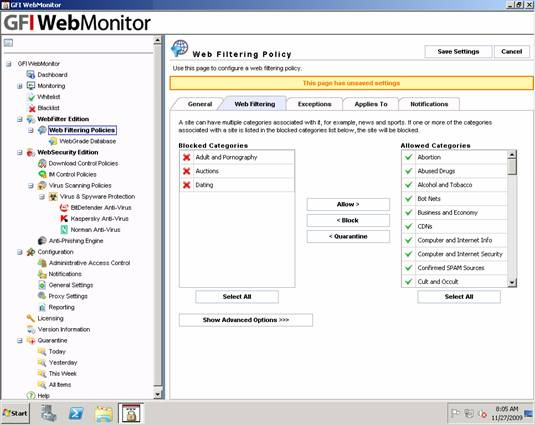
Task: Click the Reporting icon
Action: point(42,307)
